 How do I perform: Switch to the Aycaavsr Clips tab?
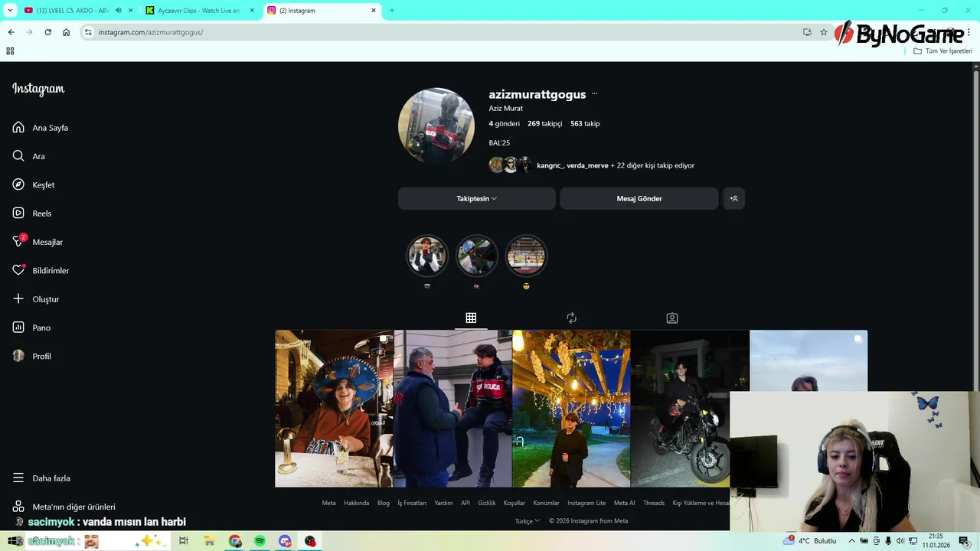point(198,11)
